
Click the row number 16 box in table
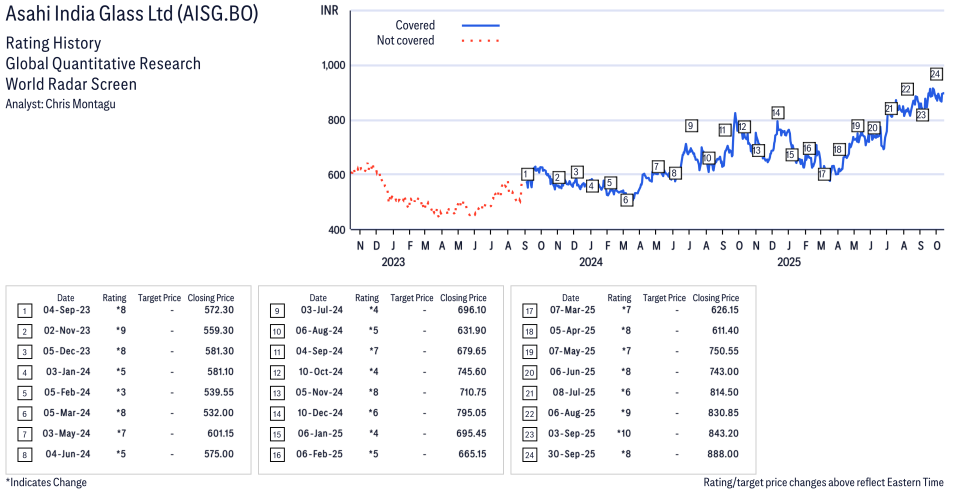pos(276,454)
